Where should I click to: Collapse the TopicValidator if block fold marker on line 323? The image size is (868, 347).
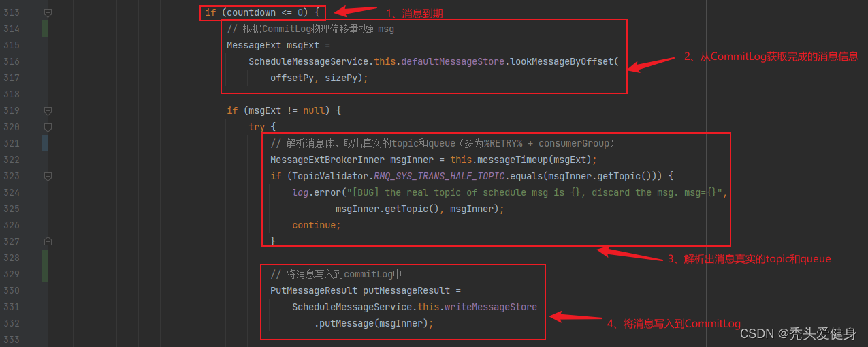pyautogui.click(x=48, y=176)
